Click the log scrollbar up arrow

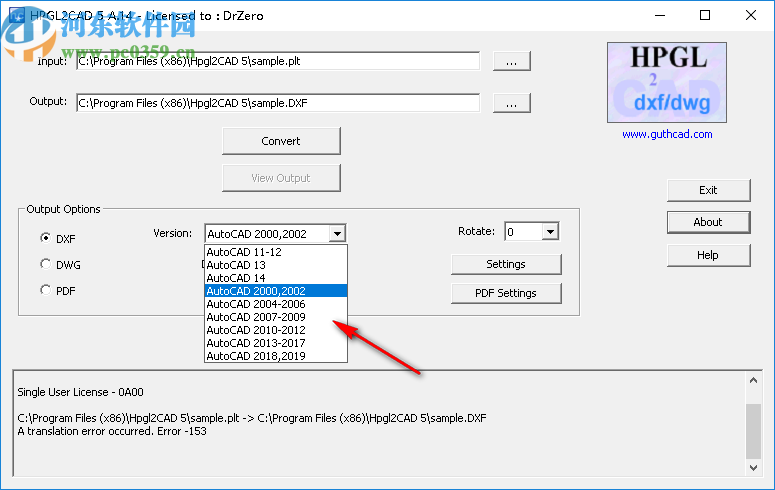[x=753, y=380]
